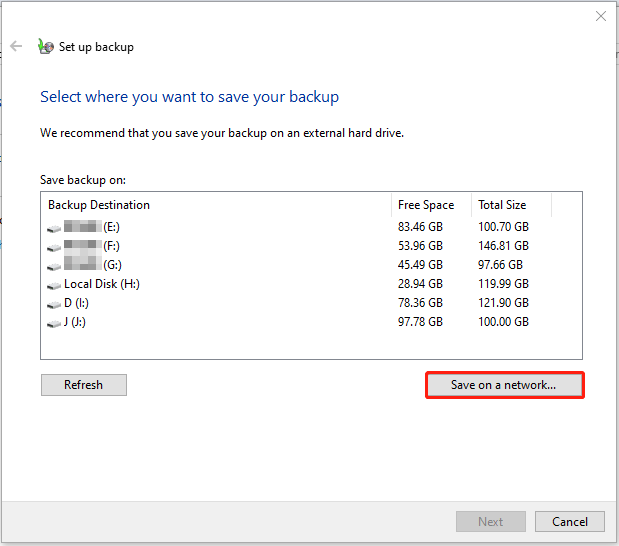Screen dimensions: 619x546
Task: Open Save on a network option
Action: click(x=505, y=385)
